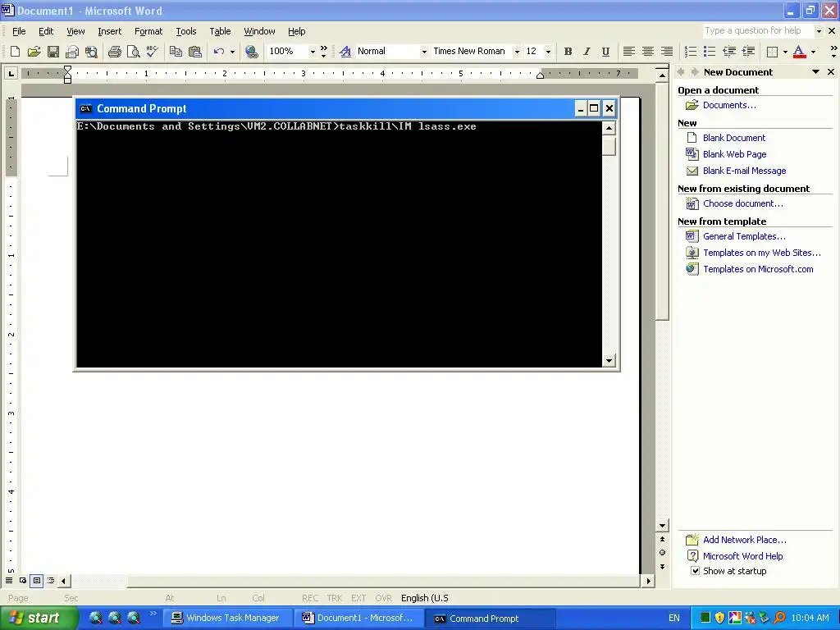Apply a bulleted list
The image size is (840, 630).
pyautogui.click(x=710, y=52)
